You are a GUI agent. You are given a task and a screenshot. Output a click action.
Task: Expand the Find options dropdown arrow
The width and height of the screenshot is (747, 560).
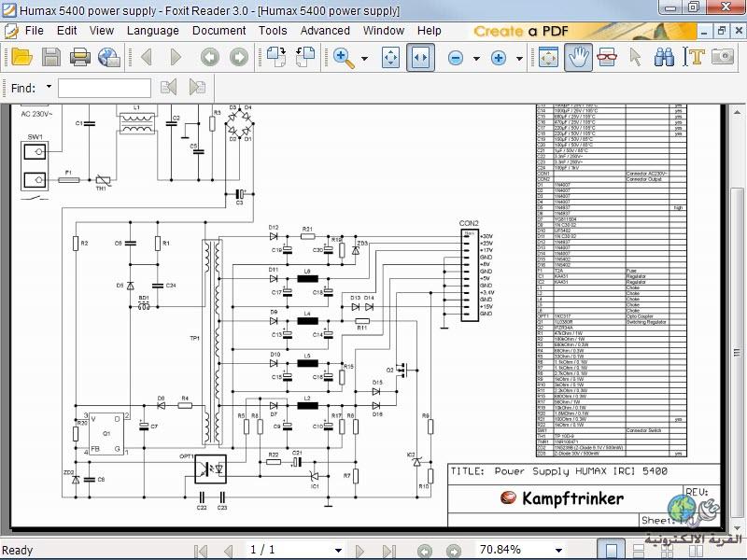click(49, 87)
